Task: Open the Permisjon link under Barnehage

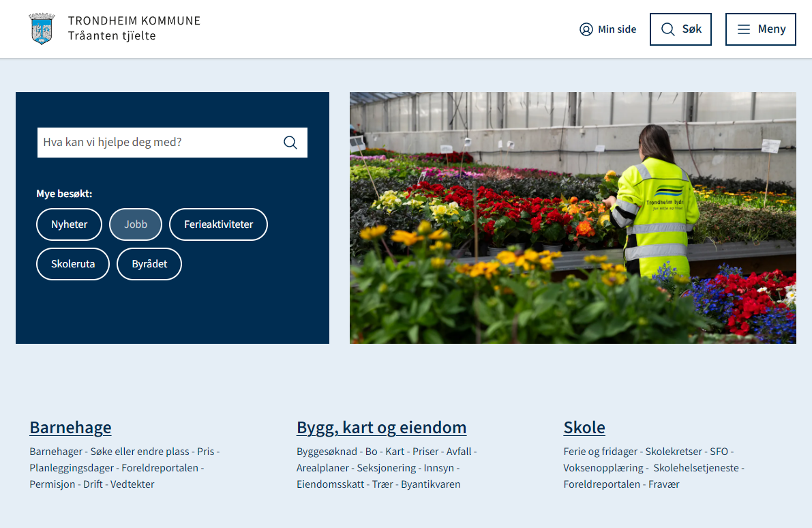Action: click(52, 484)
